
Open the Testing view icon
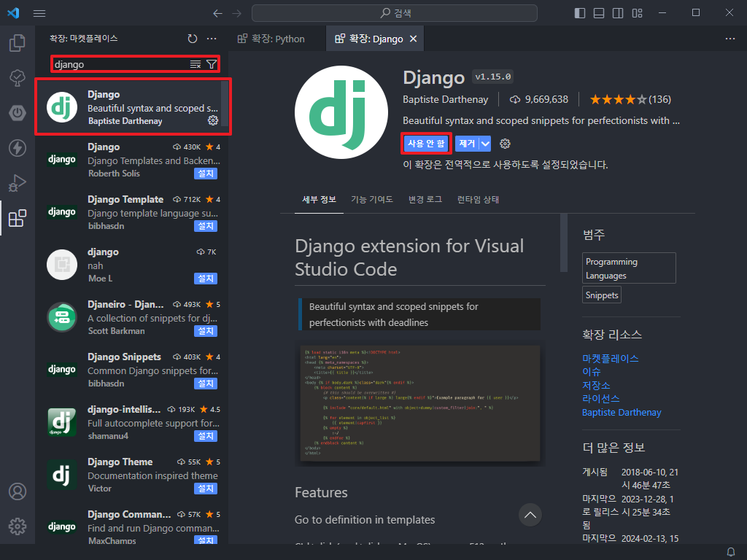pos(18,78)
